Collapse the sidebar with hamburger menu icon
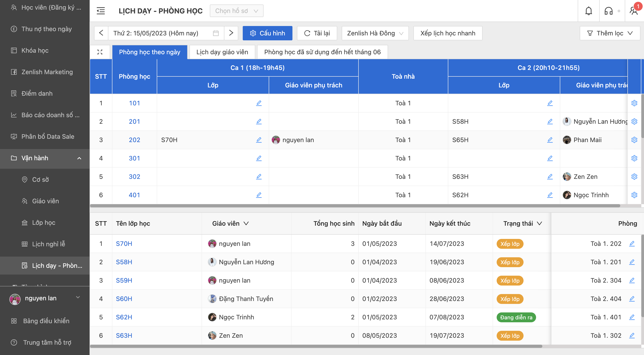 point(101,11)
